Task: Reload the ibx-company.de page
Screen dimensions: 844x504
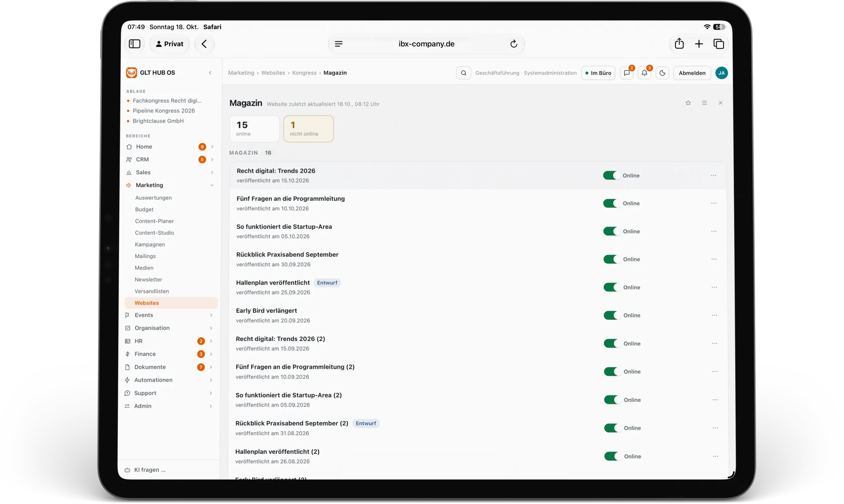Action: point(514,44)
